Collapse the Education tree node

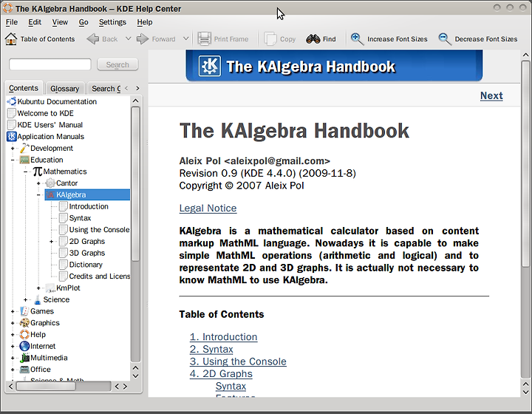point(13,160)
